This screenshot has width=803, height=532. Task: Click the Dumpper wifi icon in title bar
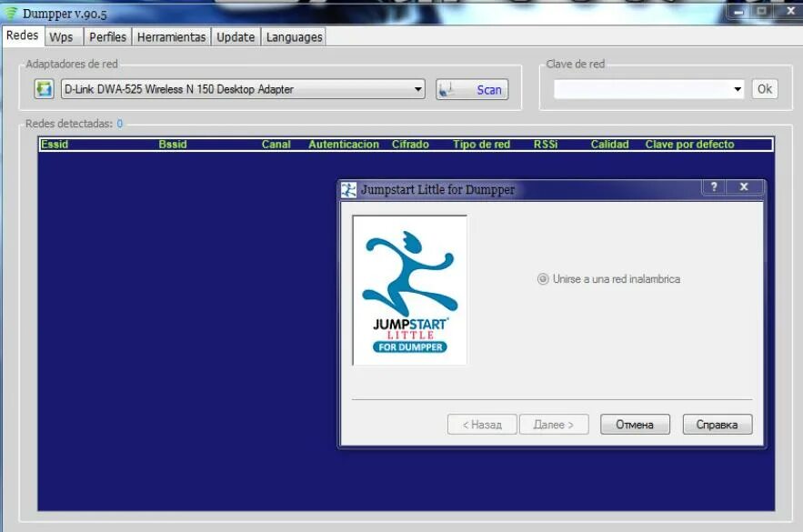(x=10, y=13)
